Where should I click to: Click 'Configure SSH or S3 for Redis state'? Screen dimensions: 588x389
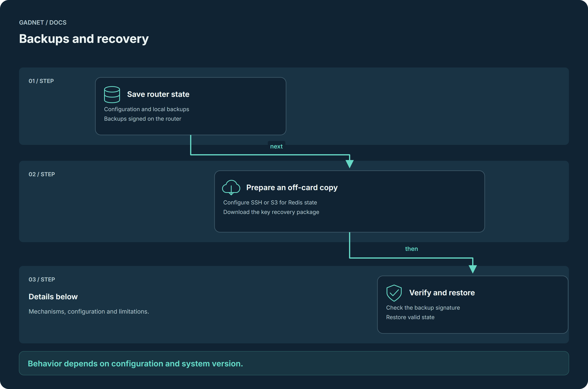[270, 202]
